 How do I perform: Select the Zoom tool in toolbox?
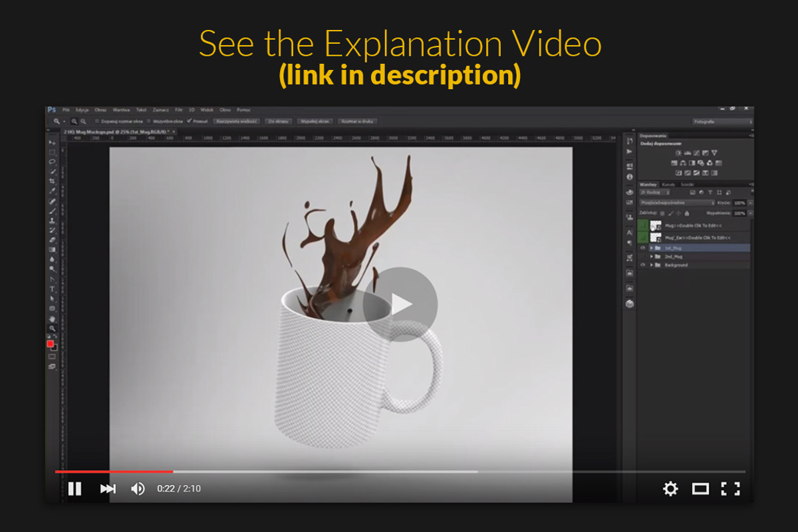tap(52, 329)
